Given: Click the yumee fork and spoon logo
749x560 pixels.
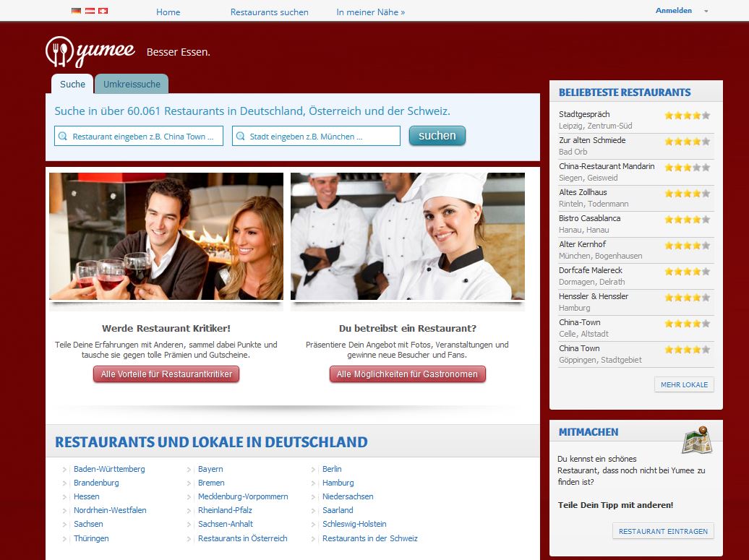Looking at the screenshot, I should (x=59, y=51).
